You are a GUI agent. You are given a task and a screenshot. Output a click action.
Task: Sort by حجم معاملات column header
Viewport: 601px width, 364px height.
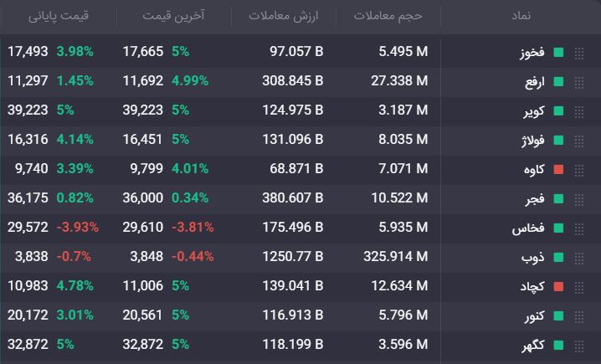click(388, 16)
